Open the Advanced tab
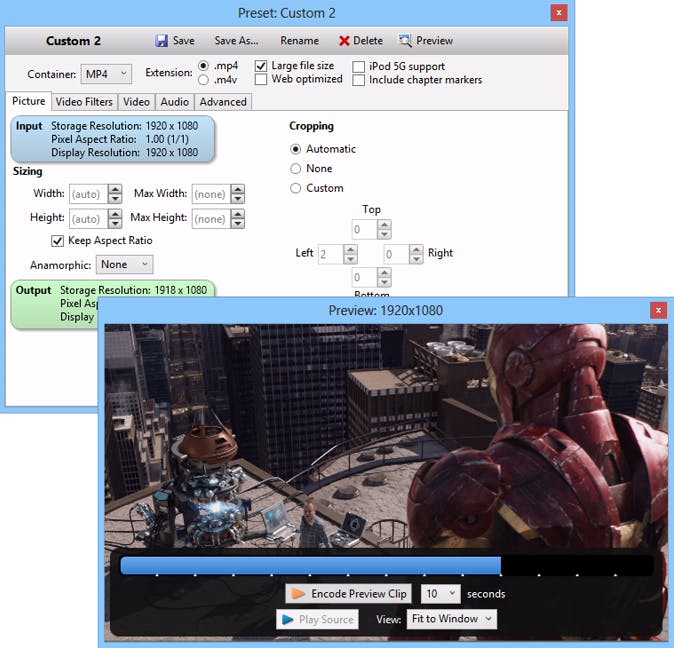This screenshot has width=674, height=648. click(223, 102)
